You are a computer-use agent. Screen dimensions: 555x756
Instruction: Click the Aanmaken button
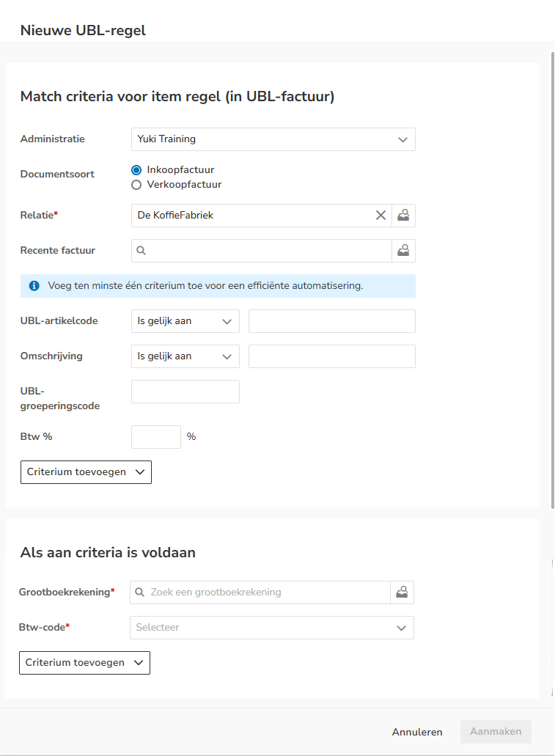point(496,732)
